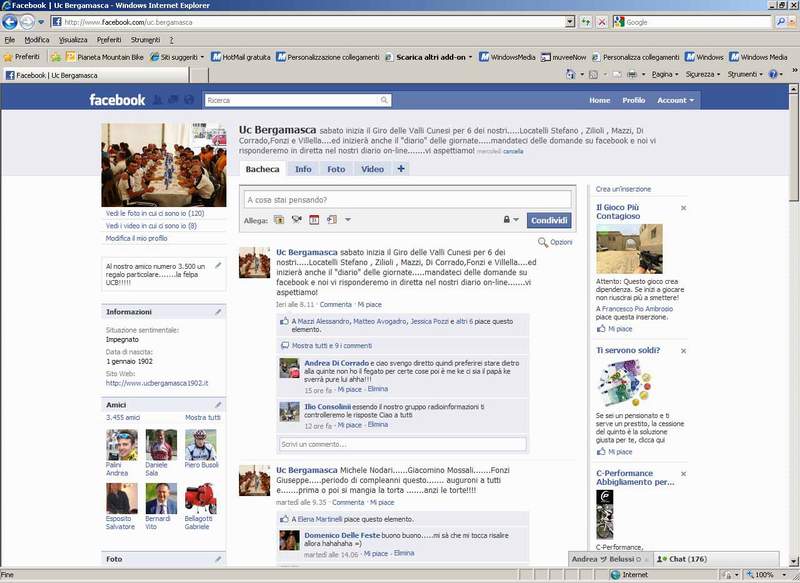Click the Facebook messages icon
The width and height of the screenshot is (800, 583).
(x=173, y=100)
